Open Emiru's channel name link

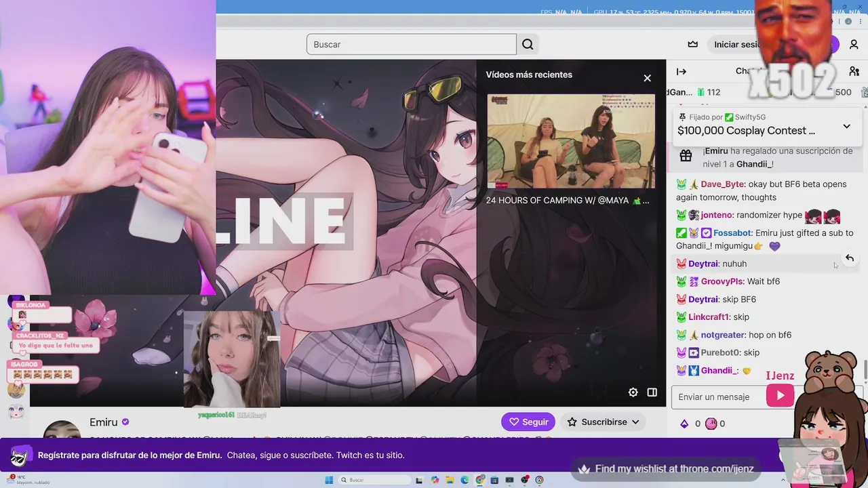pos(104,422)
